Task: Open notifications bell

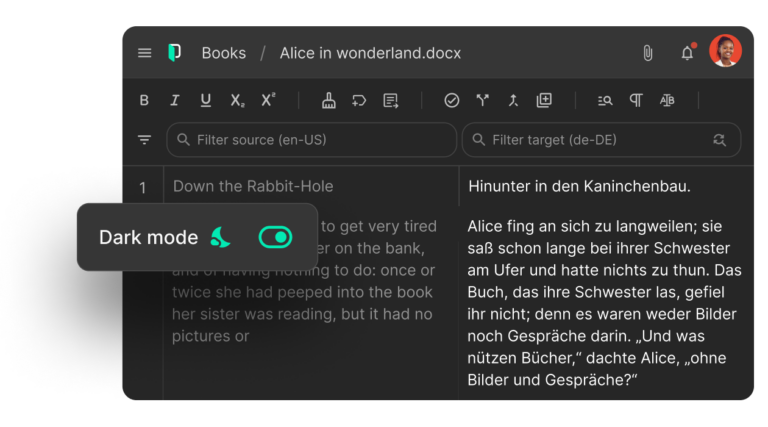Action: tap(687, 53)
